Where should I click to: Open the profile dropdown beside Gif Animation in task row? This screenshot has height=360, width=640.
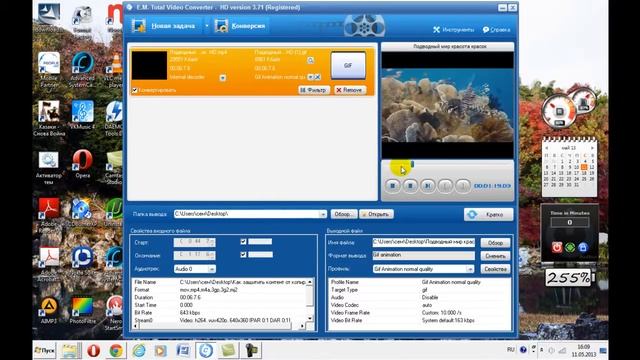(x=310, y=77)
